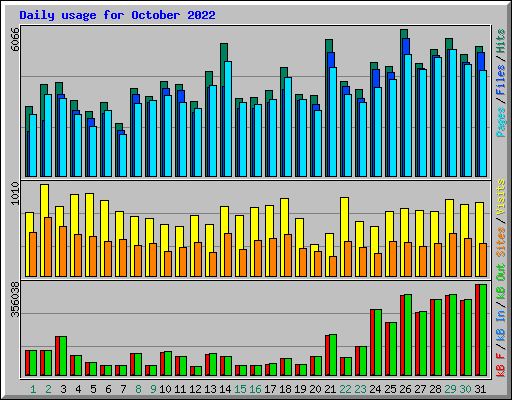Click the green kB bar for day 3

[x=63, y=356]
